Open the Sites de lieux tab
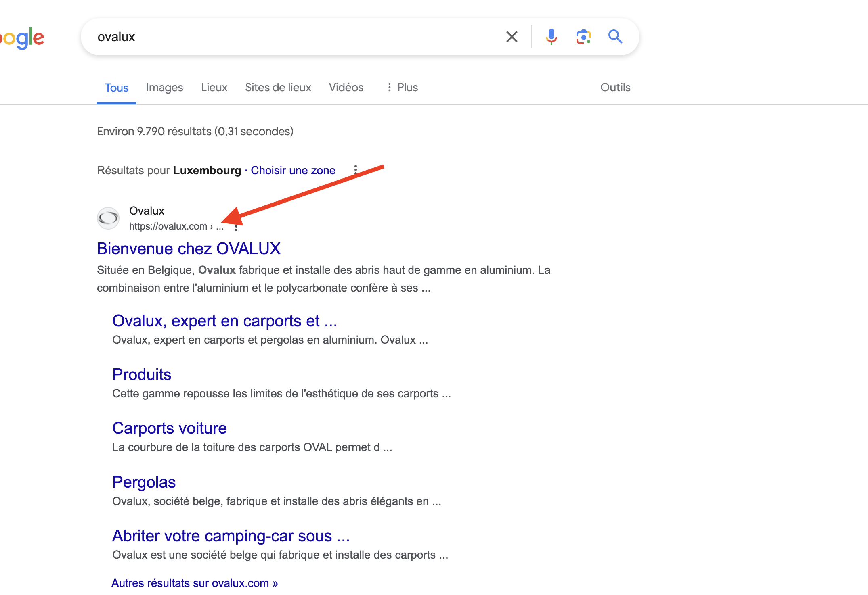The width and height of the screenshot is (868, 595). click(x=278, y=88)
